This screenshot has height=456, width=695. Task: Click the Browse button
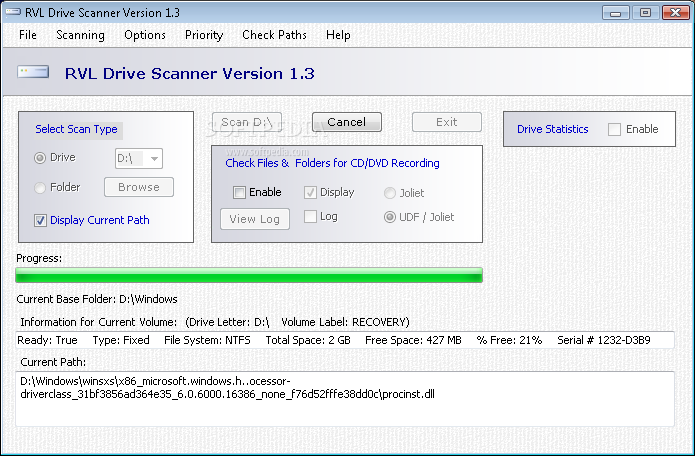coord(139,187)
